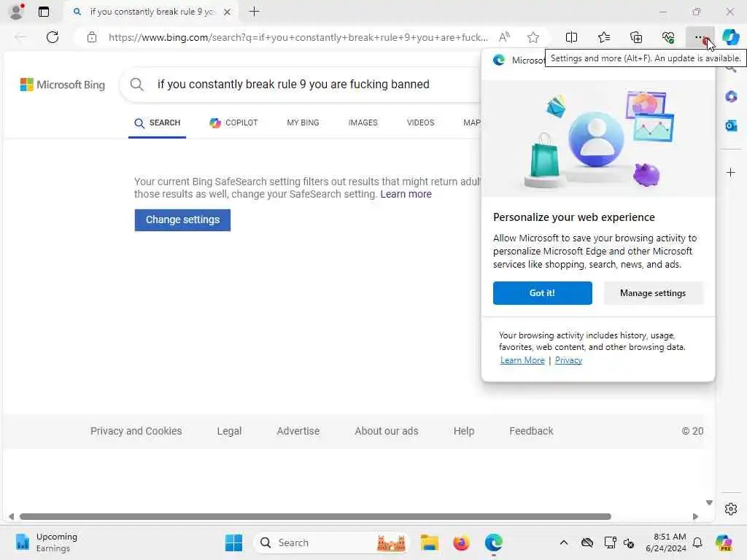Image resolution: width=747 pixels, height=560 pixels.
Task: Go to Microsoft Bing home logo
Action: (63, 85)
